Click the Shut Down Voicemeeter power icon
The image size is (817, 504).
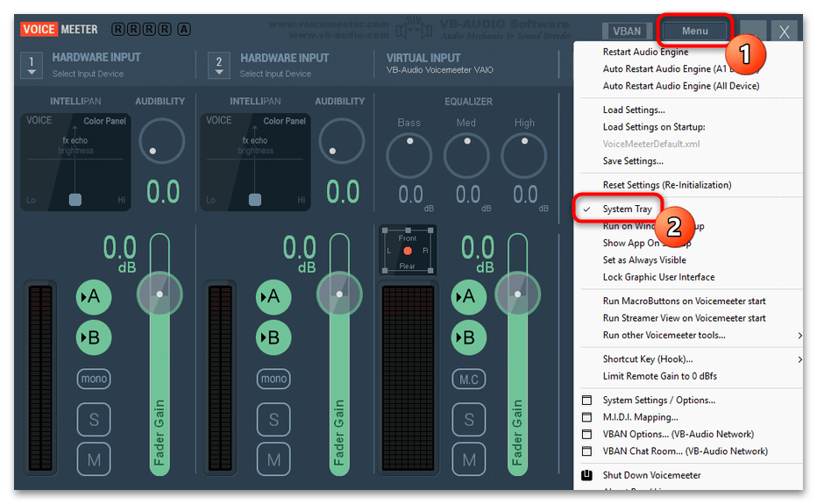pos(587,475)
